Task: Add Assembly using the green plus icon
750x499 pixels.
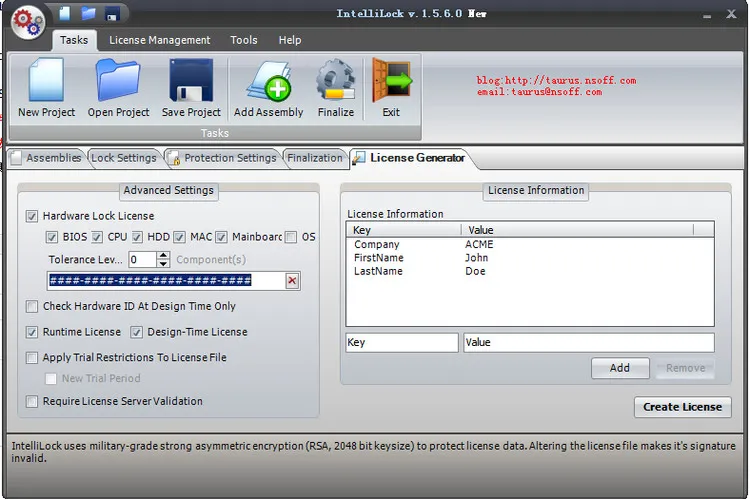Action: click(x=268, y=88)
